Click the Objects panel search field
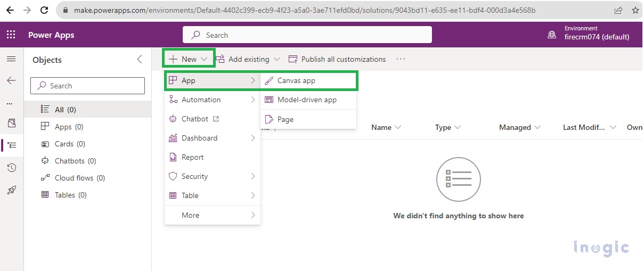The image size is (644, 271). (87, 86)
